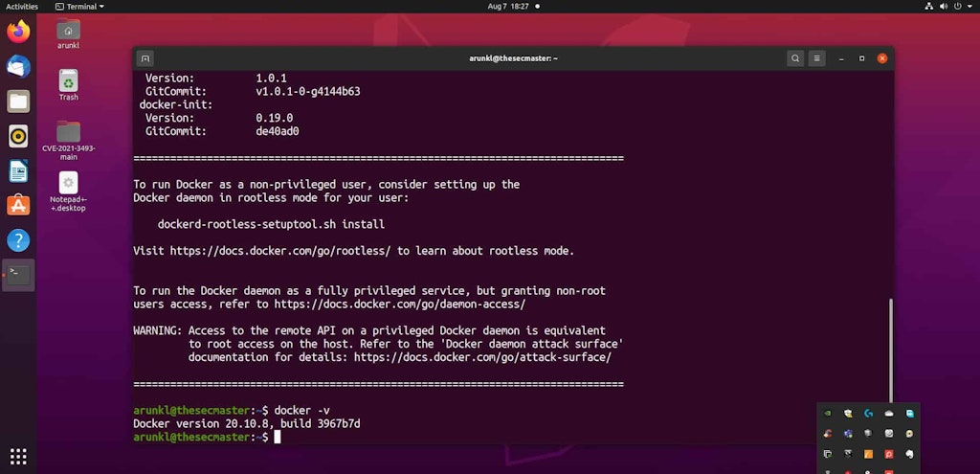Viewport: 980px width, 474px height.
Task: Click the yellow disc tray icon
Action: coord(909,434)
